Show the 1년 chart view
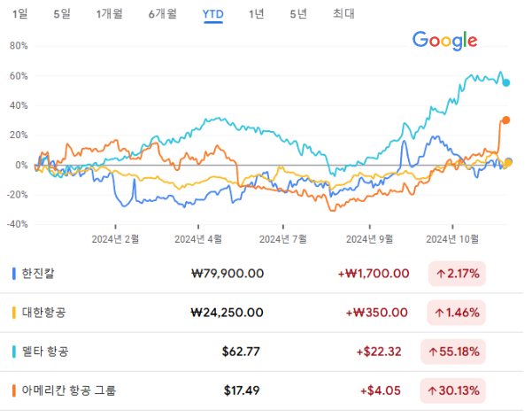532x418 pixels. click(256, 14)
